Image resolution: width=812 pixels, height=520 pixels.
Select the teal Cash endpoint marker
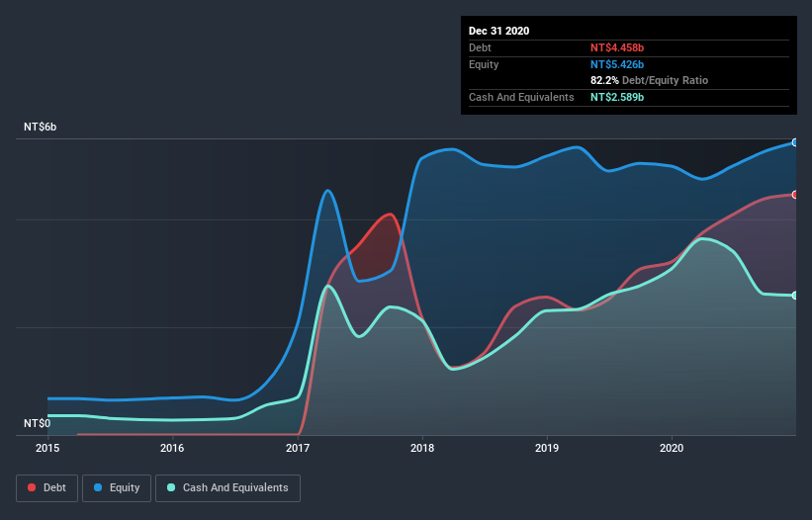(795, 296)
